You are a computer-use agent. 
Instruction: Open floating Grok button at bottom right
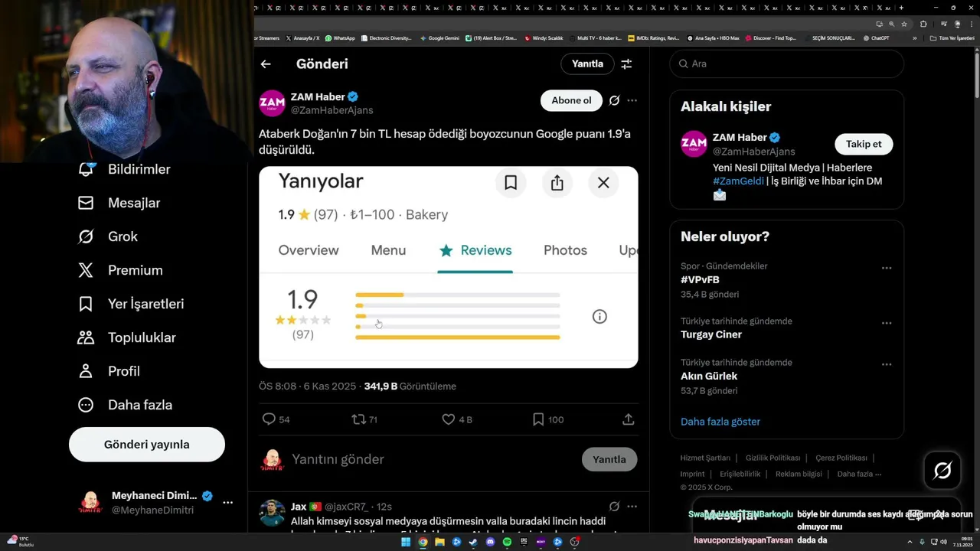click(942, 471)
